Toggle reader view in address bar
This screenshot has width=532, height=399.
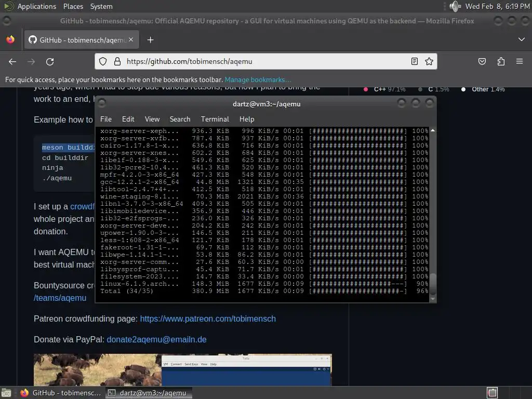pyautogui.click(x=414, y=61)
